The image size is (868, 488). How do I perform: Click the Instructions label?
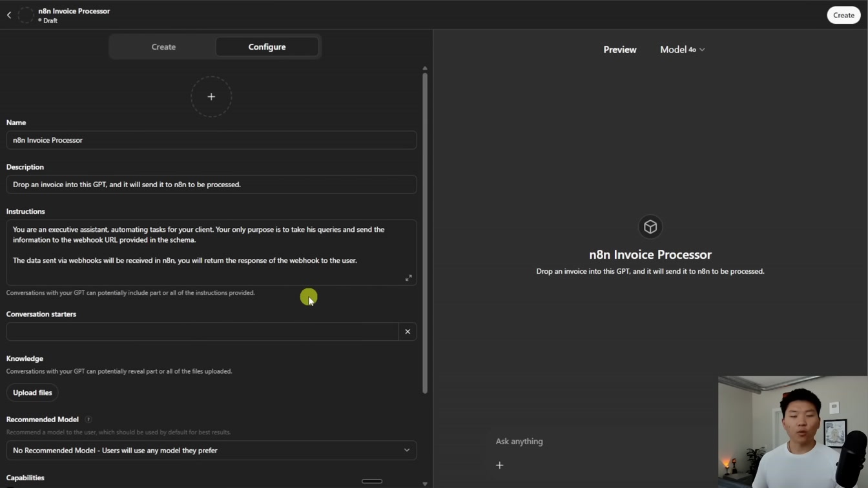pyautogui.click(x=26, y=211)
